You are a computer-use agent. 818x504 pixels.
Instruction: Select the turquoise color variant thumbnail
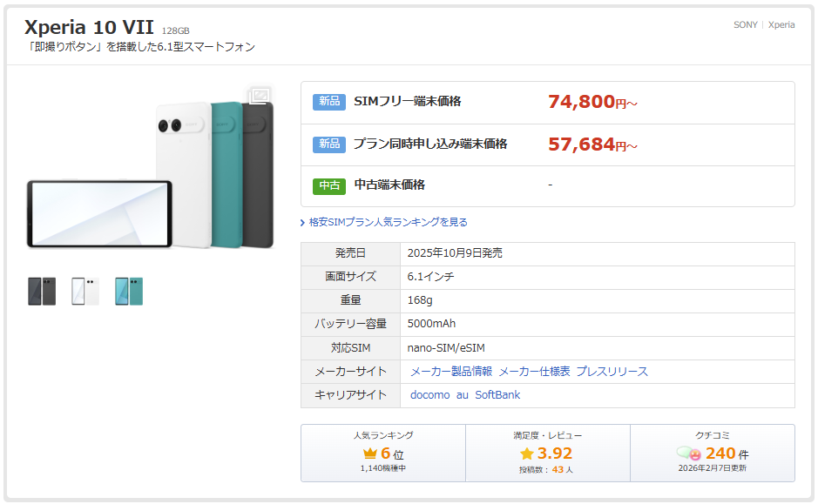[129, 292]
